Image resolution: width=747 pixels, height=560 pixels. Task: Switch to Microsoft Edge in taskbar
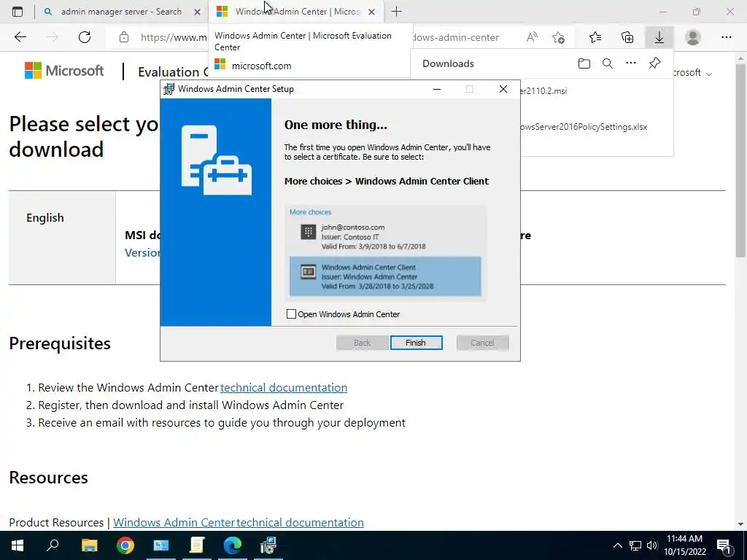(x=233, y=545)
